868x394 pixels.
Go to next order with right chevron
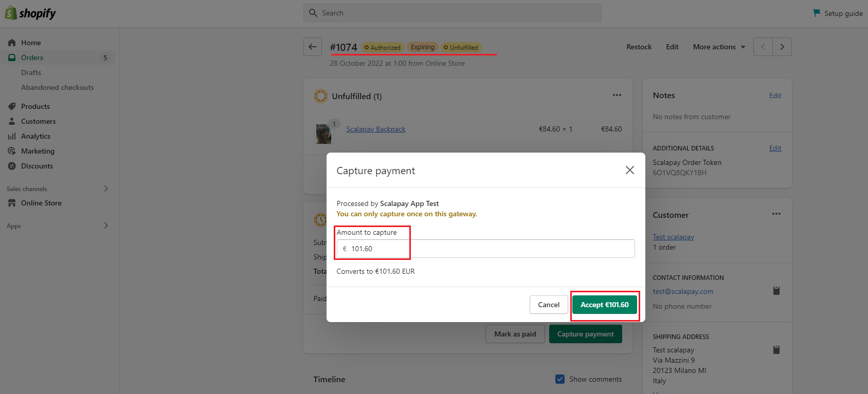click(x=782, y=47)
